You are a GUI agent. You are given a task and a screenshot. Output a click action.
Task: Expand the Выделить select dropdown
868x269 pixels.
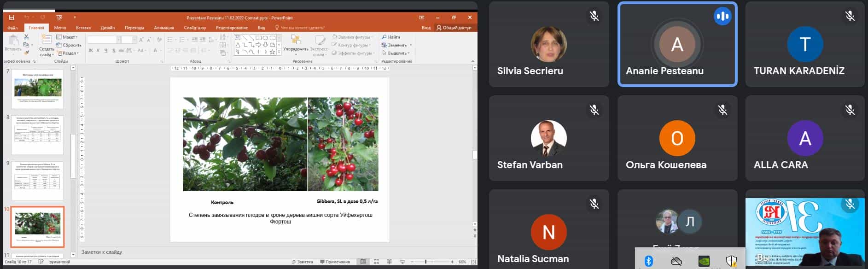[x=396, y=53]
